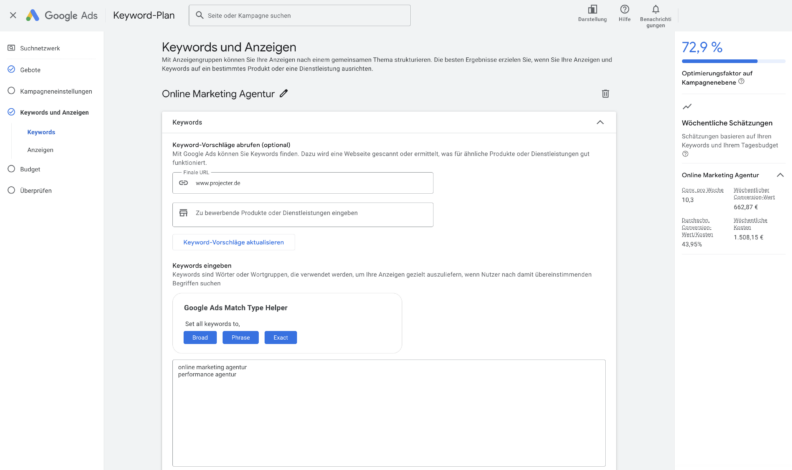
Task: Click the value 662,87 € in estimates
Action: (746, 207)
